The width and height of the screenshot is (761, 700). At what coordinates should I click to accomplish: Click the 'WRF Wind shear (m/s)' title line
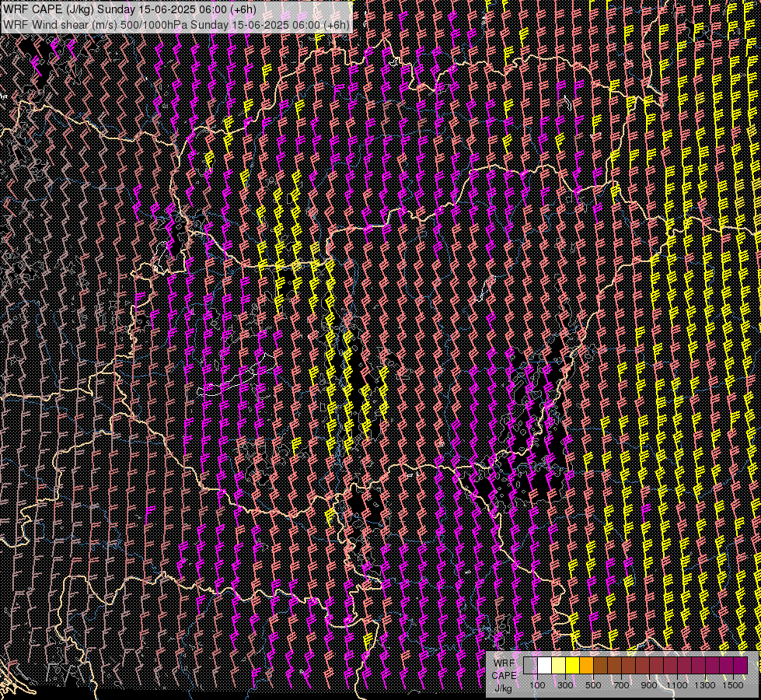176,25
